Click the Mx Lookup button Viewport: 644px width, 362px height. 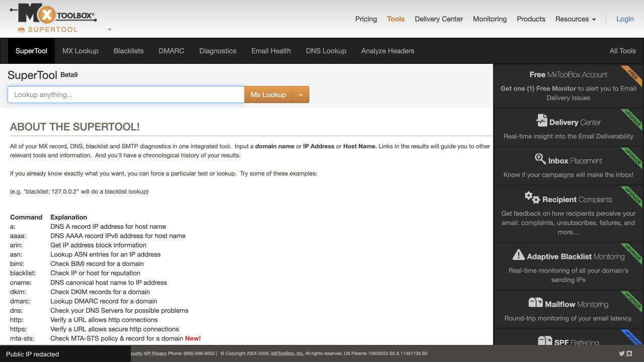click(268, 95)
